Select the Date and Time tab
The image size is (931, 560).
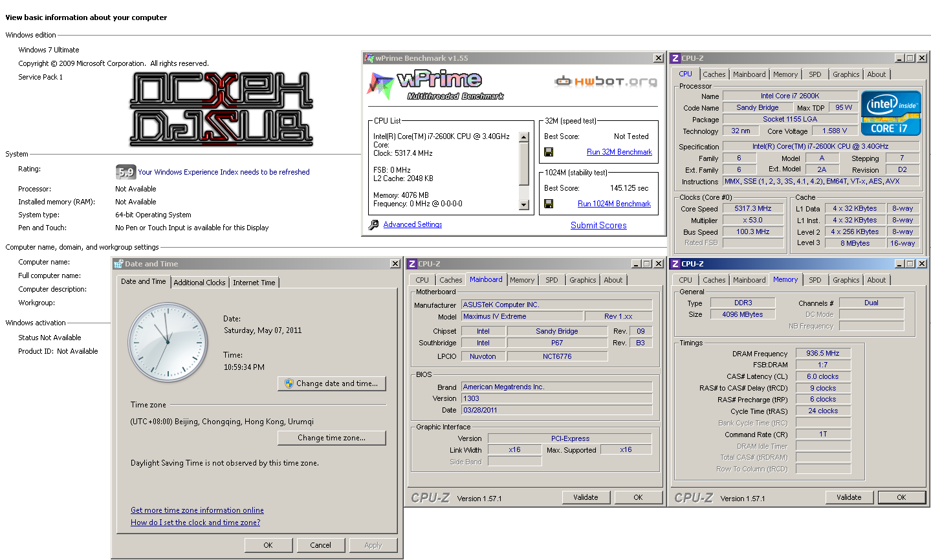(x=144, y=281)
